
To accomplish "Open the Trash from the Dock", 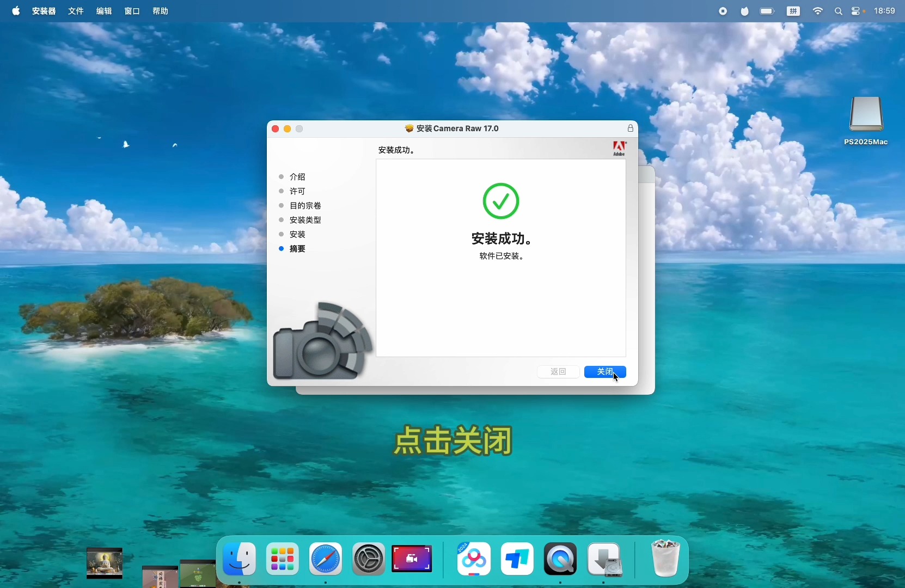I will 666,558.
